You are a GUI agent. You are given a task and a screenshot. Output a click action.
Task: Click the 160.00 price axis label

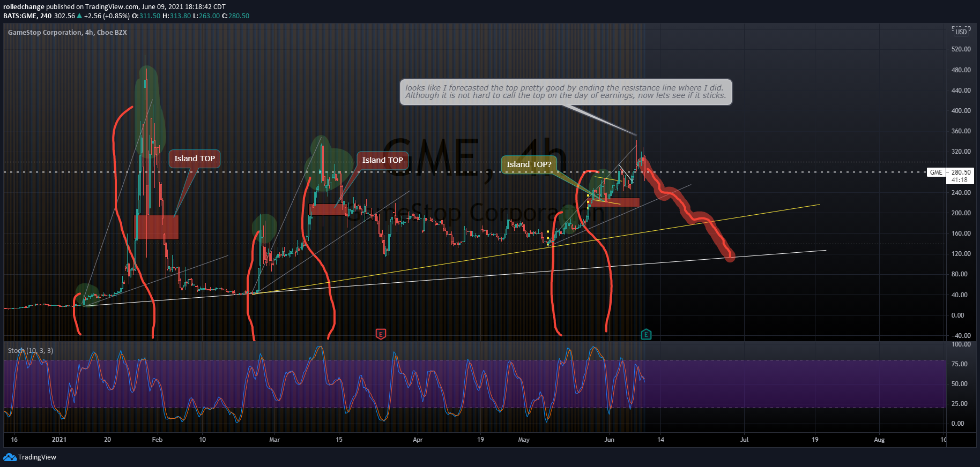[x=961, y=234]
